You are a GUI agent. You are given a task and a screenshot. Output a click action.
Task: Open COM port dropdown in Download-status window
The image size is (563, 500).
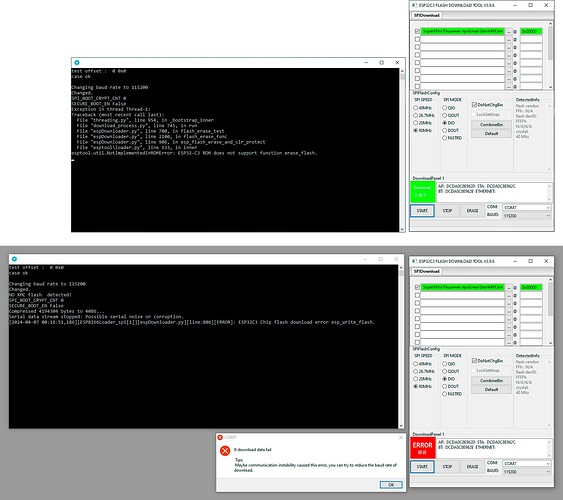[x=526, y=207]
